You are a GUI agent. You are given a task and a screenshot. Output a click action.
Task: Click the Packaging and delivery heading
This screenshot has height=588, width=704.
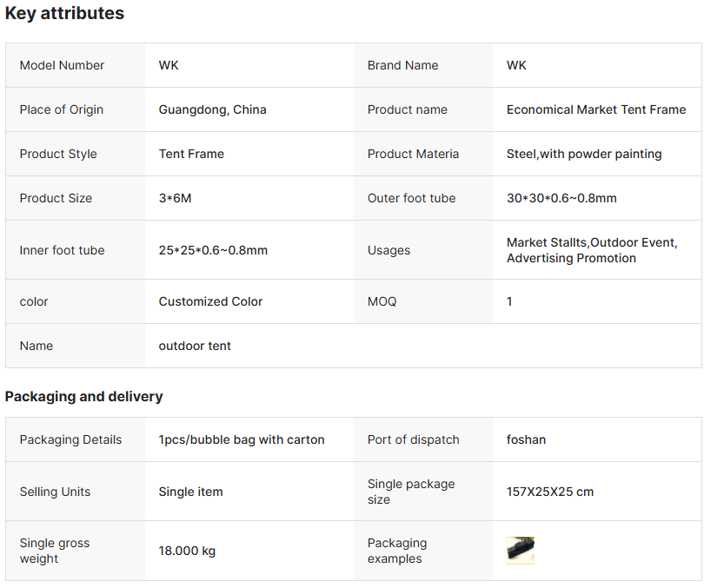coord(84,396)
